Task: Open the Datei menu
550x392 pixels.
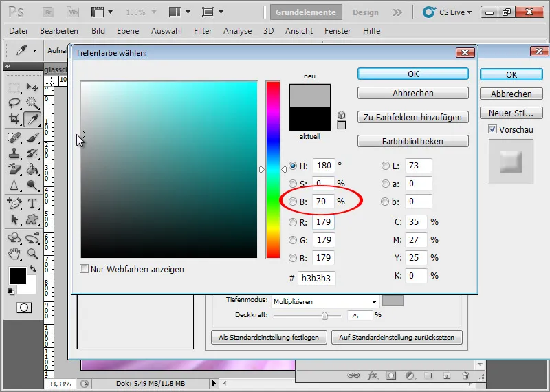Action: click(x=19, y=31)
